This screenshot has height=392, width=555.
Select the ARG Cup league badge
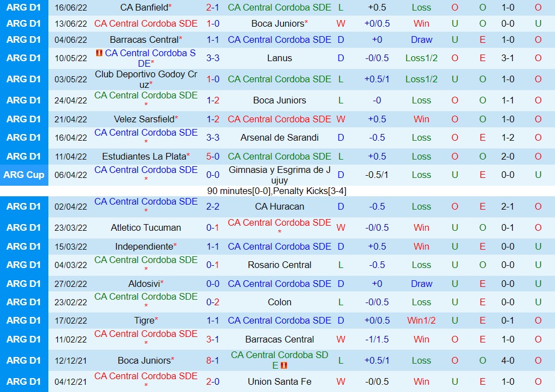24,175
